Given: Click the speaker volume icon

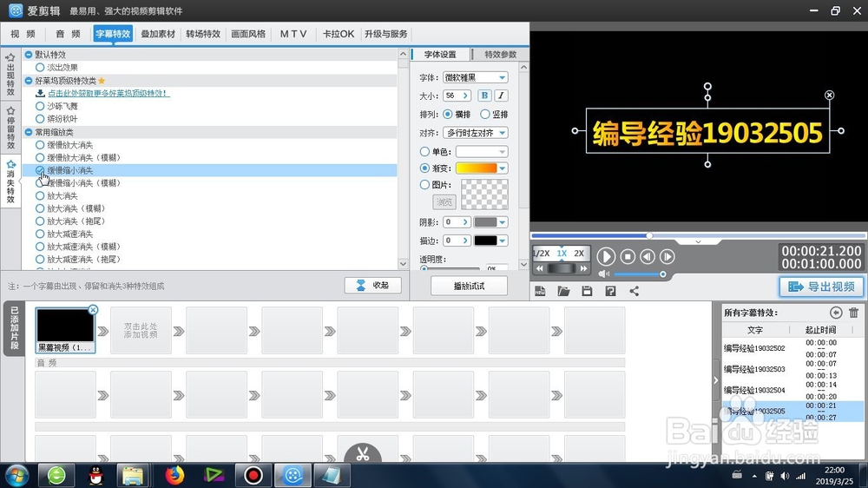Looking at the screenshot, I should (x=604, y=274).
